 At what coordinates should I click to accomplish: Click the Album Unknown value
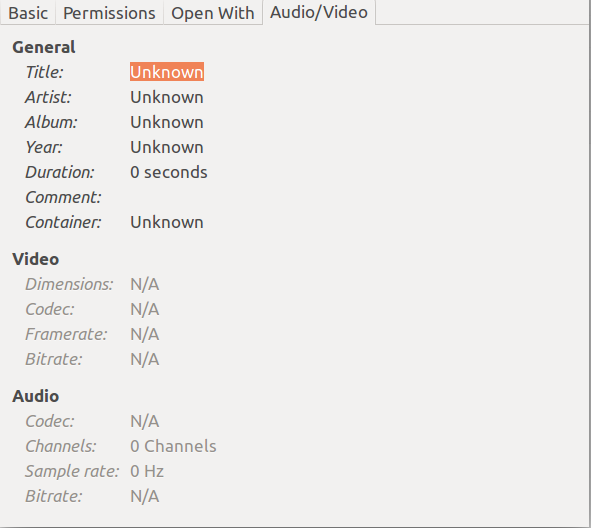click(167, 122)
